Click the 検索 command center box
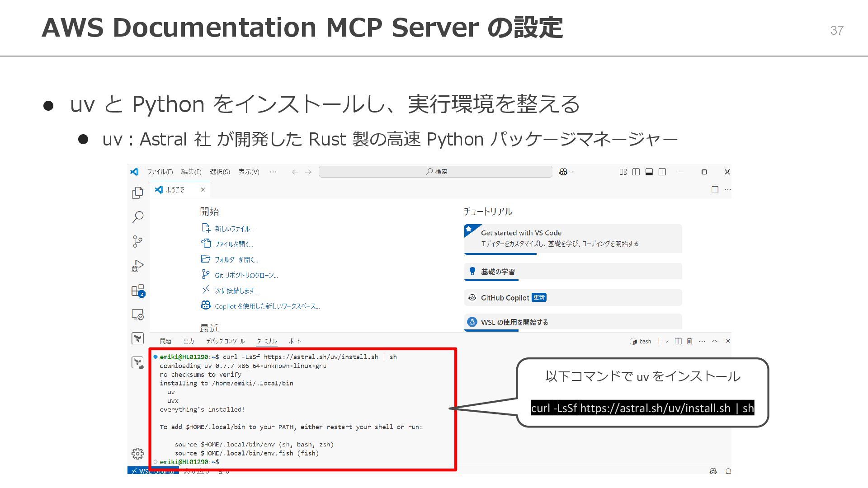 point(435,172)
